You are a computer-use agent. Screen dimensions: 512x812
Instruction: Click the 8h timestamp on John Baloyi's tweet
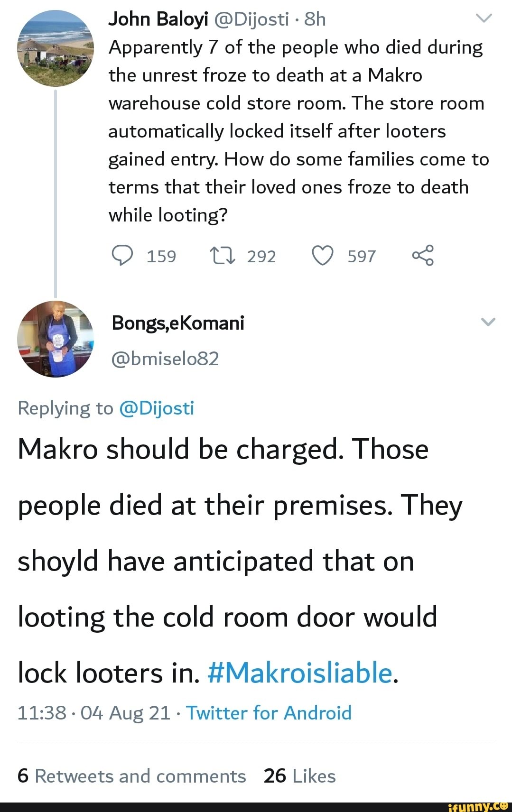pos(315,19)
